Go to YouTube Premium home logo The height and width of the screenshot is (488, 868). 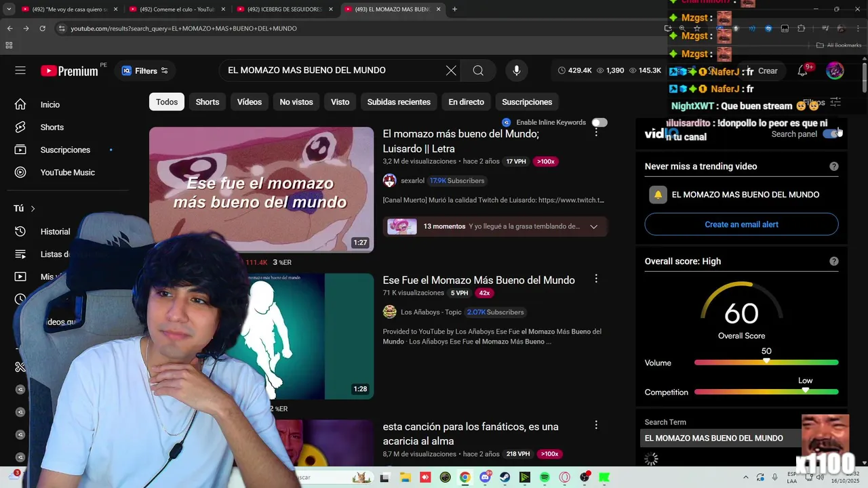pos(70,70)
